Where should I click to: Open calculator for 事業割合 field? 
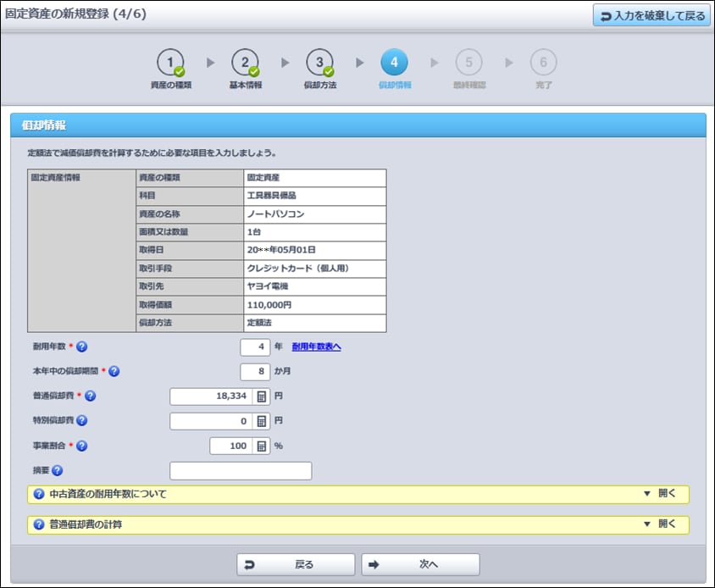pyautogui.click(x=262, y=446)
